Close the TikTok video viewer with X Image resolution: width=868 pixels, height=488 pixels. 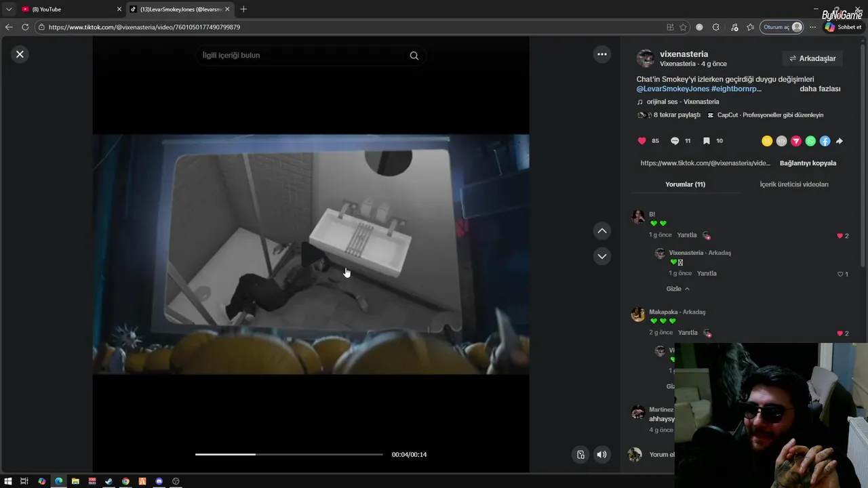click(x=20, y=54)
